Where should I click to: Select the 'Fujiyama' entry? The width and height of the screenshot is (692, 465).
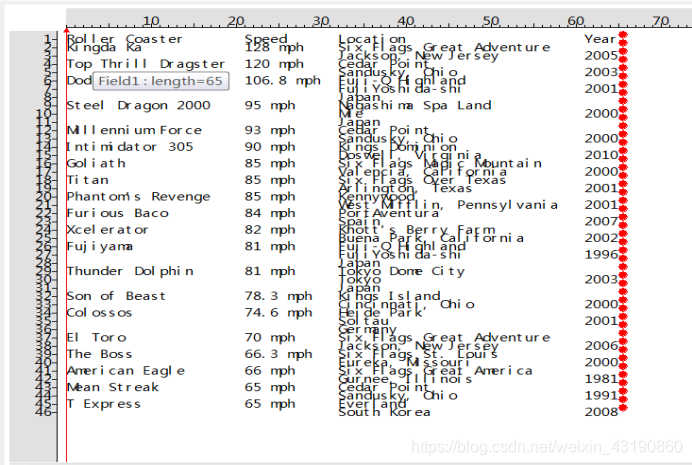pos(100,246)
